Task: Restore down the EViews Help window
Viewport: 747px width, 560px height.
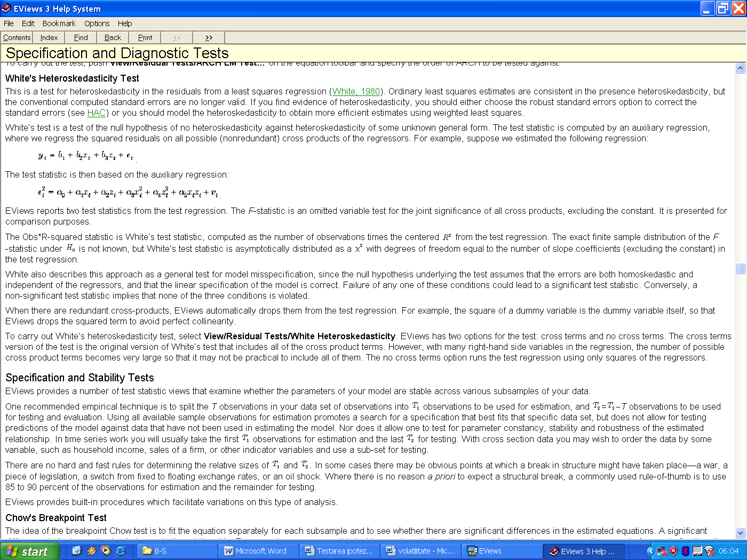Action: (723, 8)
